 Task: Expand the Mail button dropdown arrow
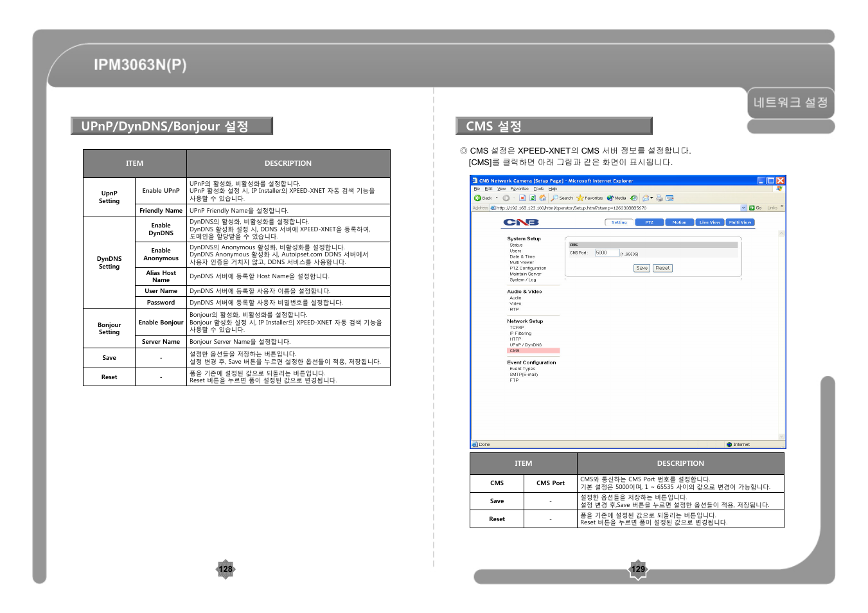pos(651,198)
